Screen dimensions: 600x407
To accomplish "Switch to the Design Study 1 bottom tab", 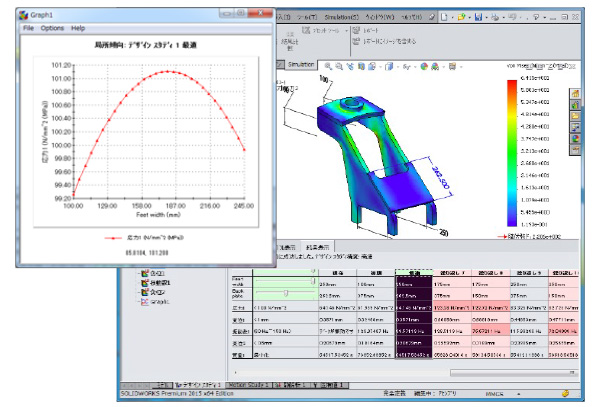I will (x=198, y=385).
